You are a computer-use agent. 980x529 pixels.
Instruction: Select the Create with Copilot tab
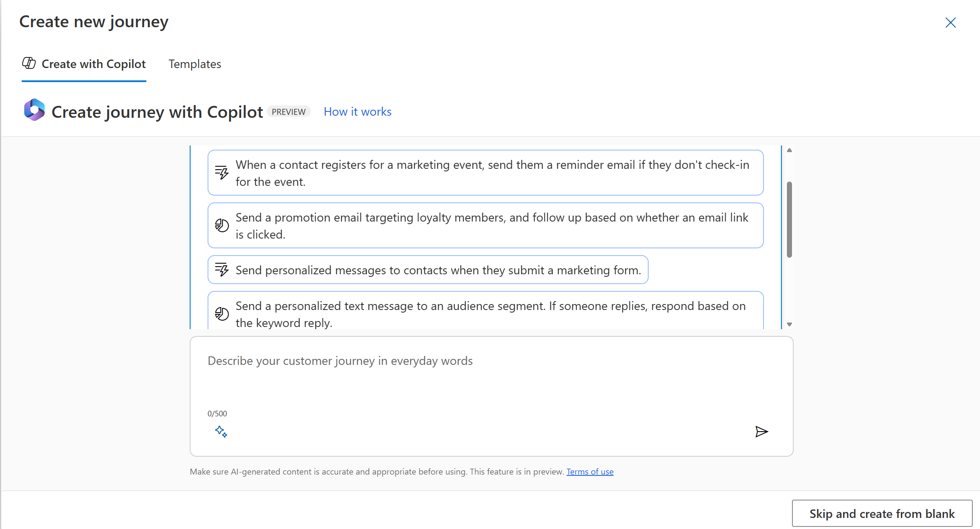coord(94,64)
